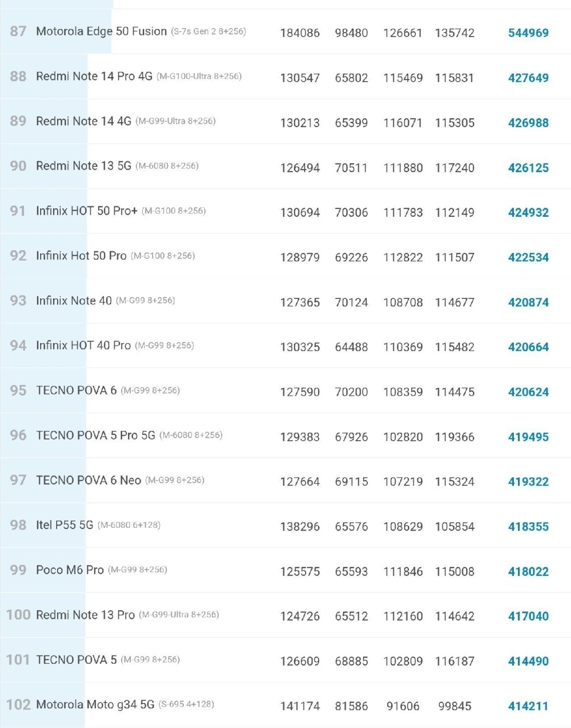
Task: Click total score 544969
Action: click(x=528, y=33)
